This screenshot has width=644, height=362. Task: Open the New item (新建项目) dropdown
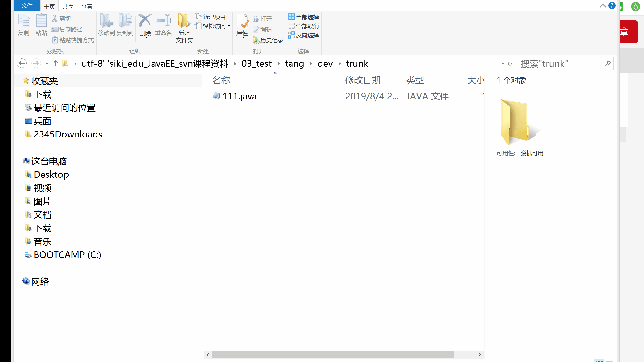(213, 17)
